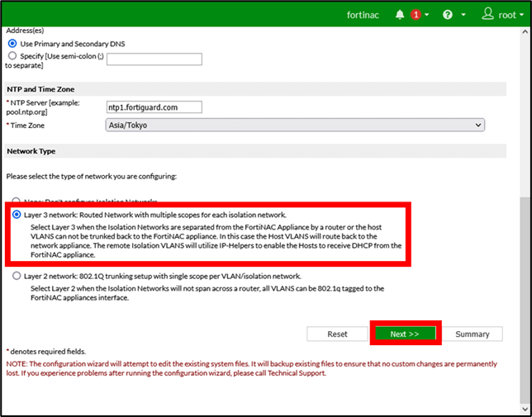Click the root user profile icon
Screen dimensions: 532x417
488,14
